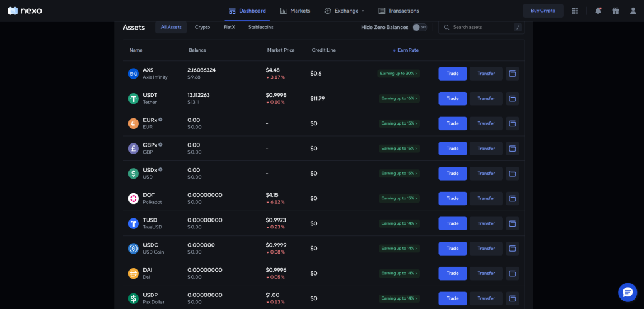Viewport: 644px width, 309px height.
Task: Trade AXS
Action: [x=453, y=74]
